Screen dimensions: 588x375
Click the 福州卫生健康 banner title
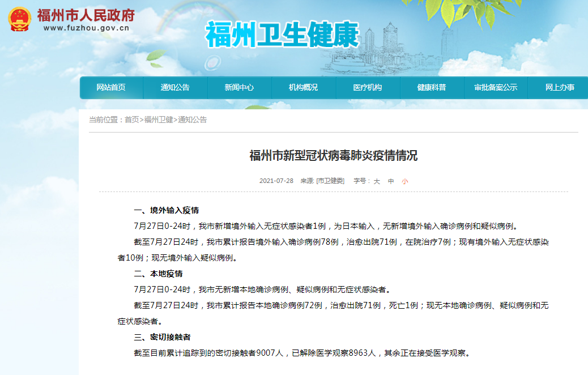282,35
